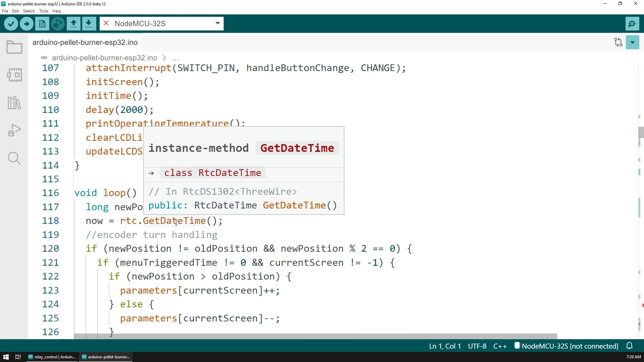Open notifications bell in status bar

pos(630,346)
